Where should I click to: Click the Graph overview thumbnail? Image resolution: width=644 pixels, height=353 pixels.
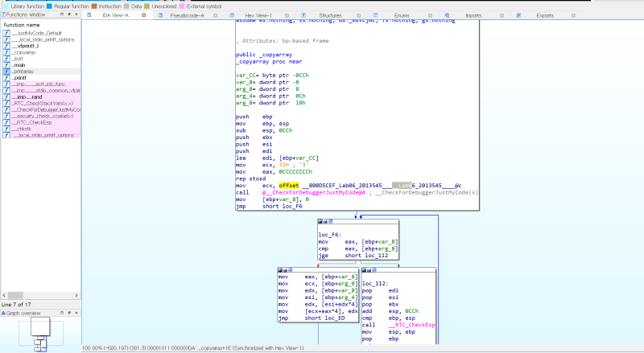[41, 335]
